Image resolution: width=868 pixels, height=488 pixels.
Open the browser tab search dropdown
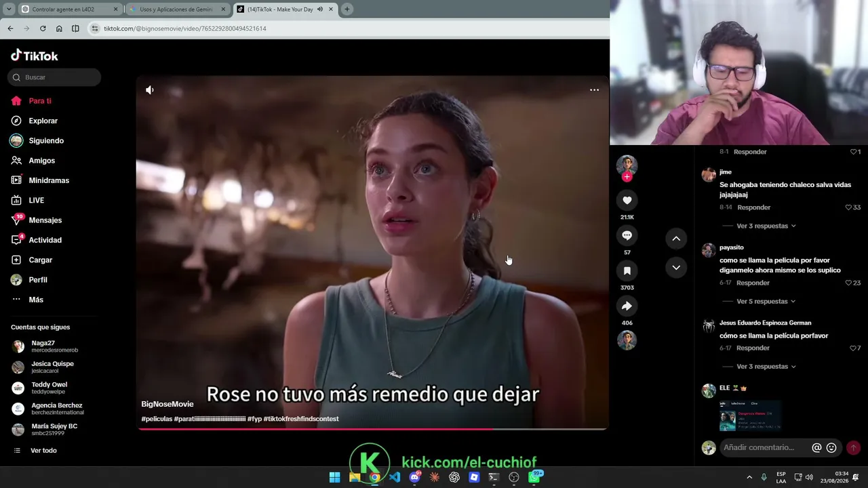point(8,9)
